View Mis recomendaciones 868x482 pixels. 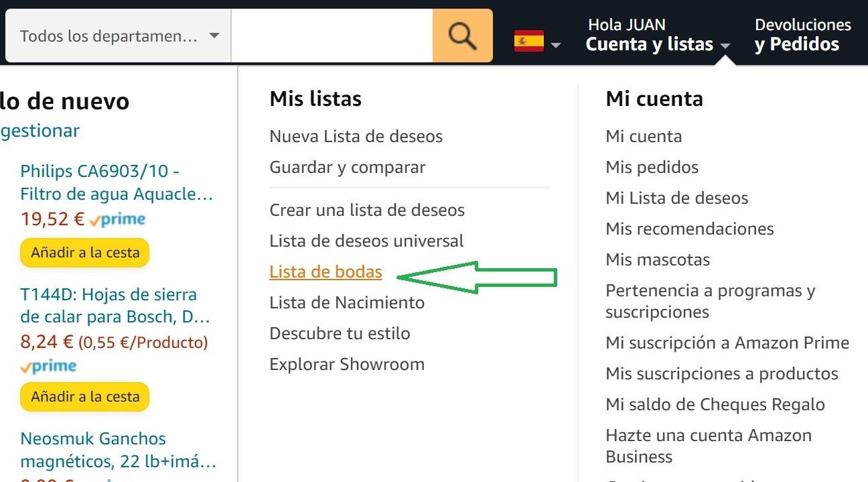coord(690,229)
